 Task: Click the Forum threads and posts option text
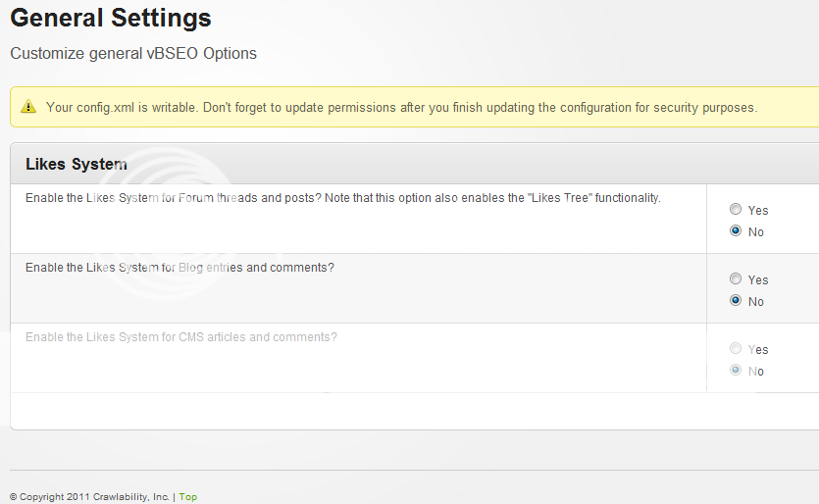[343, 198]
